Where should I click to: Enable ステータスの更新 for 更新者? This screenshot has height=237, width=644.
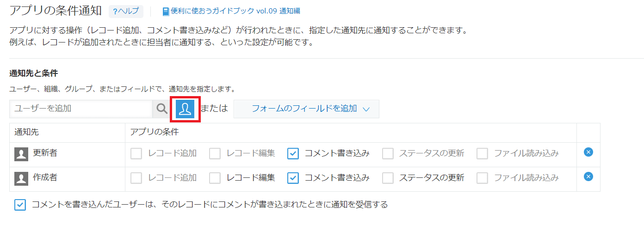(388, 154)
